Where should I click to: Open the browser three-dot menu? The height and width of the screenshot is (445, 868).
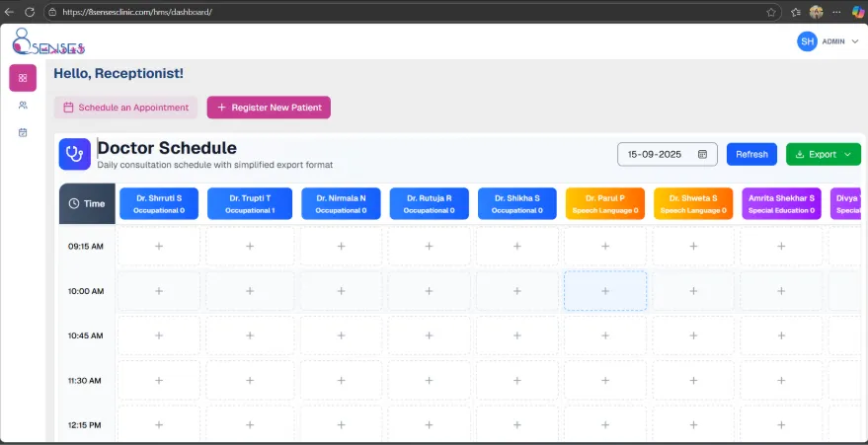tap(837, 12)
